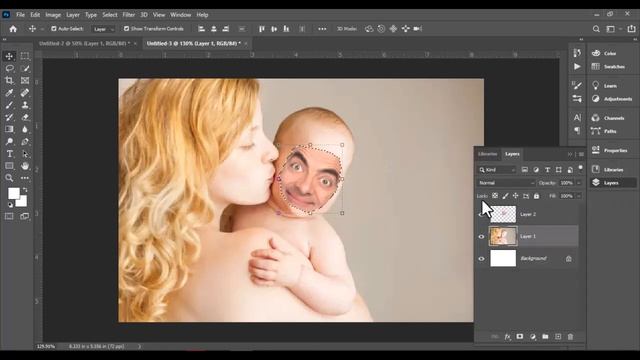Viewport: 640px width, 360px height.
Task: Open the Layers panel menu
Action: click(x=581, y=154)
